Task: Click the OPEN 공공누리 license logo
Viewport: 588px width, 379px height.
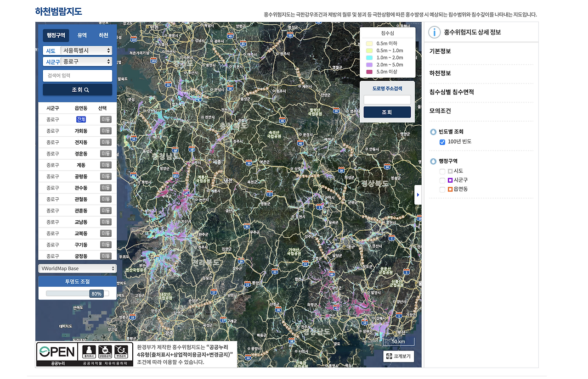Action: click(56, 351)
